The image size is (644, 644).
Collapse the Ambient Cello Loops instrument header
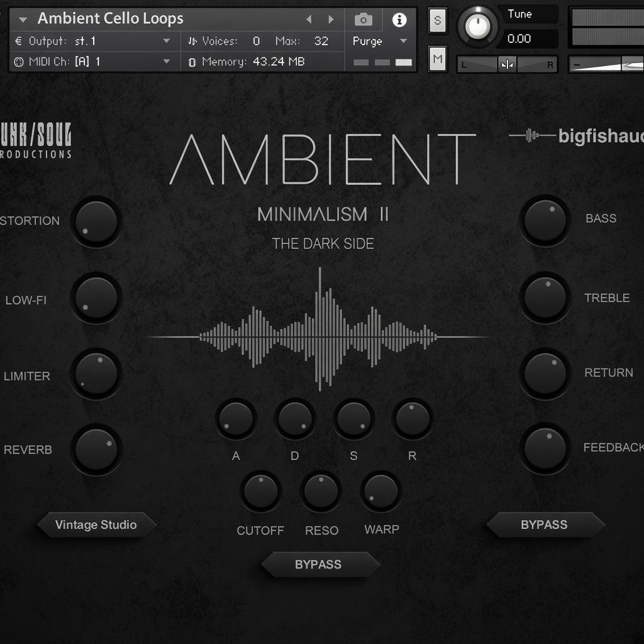pyautogui.click(x=23, y=19)
